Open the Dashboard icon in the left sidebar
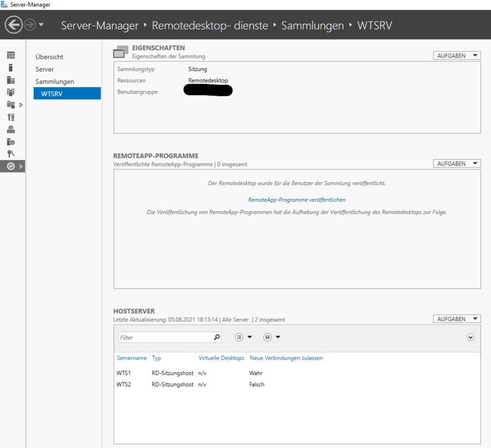This screenshot has height=448, width=491. [x=11, y=56]
